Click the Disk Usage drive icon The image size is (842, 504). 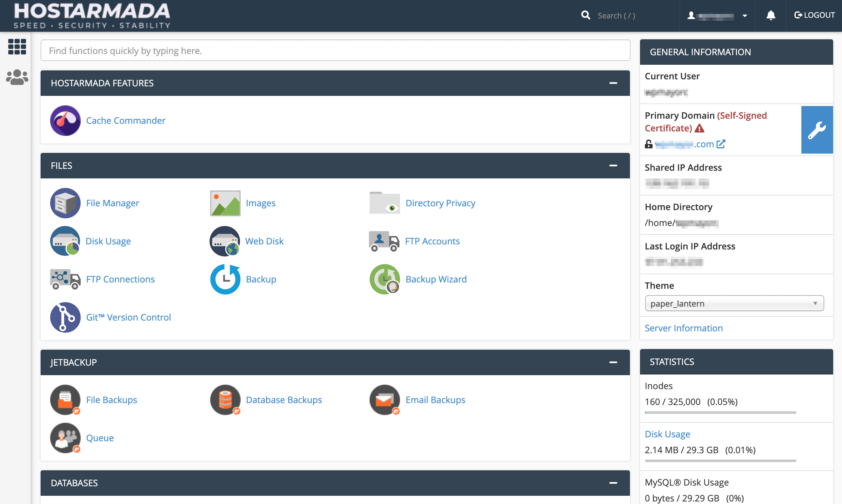[x=65, y=241]
